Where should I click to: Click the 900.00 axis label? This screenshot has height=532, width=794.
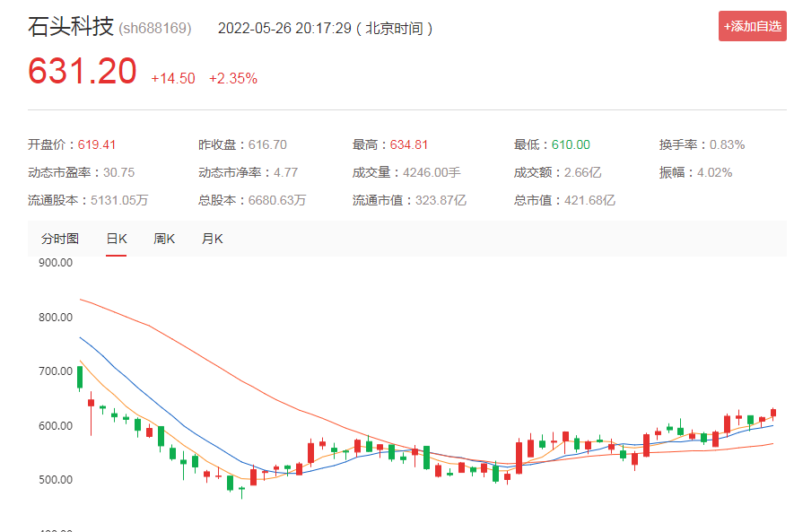click(56, 263)
